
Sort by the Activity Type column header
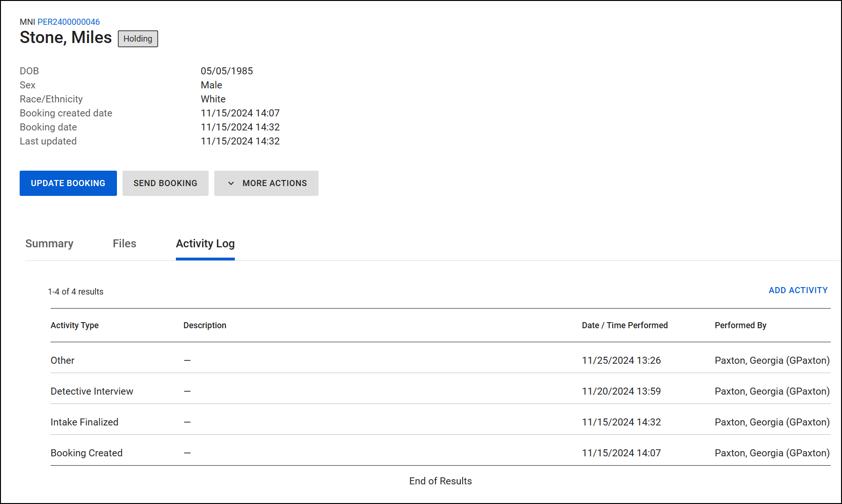tap(74, 325)
